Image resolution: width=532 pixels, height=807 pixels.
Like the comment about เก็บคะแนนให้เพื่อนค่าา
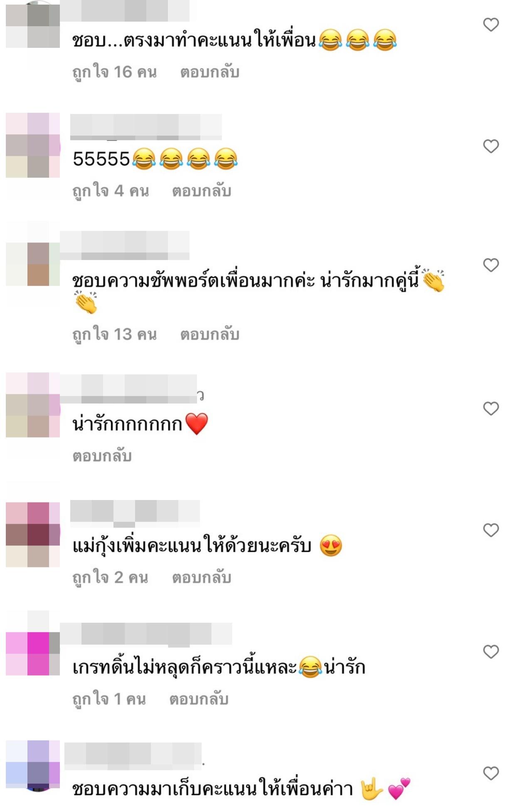(x=491, y=773)
